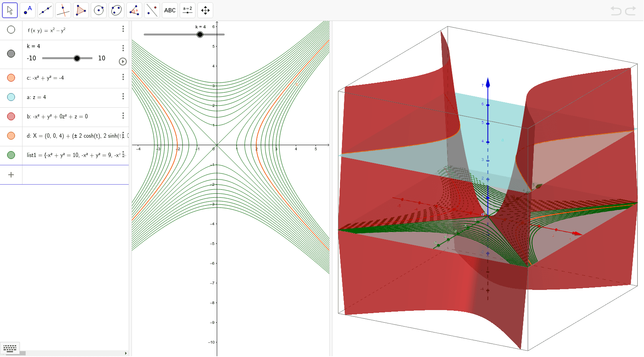Toggle visibility of list1 contours
644x357 pixels.
coord(11,155)
